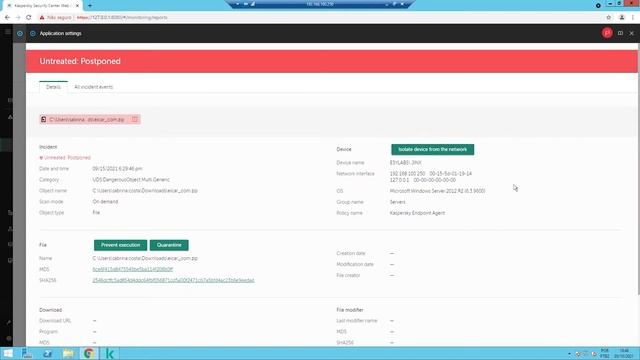Open the panel book icon beside avatar
The image size is (640, 360).
(620, 33)
